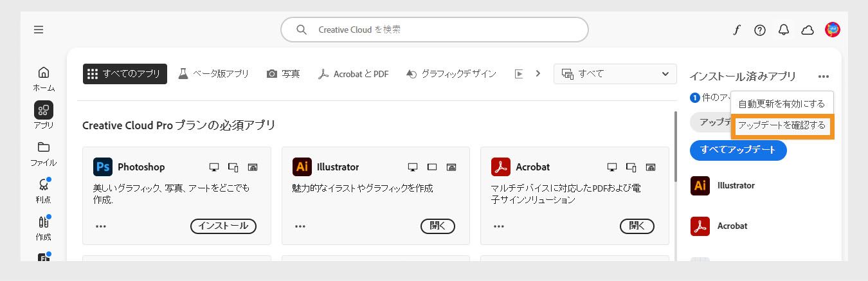Open the hamburger menu
Image resolution: width=868 pixels, height=281 pixels.
coord(39,30)
